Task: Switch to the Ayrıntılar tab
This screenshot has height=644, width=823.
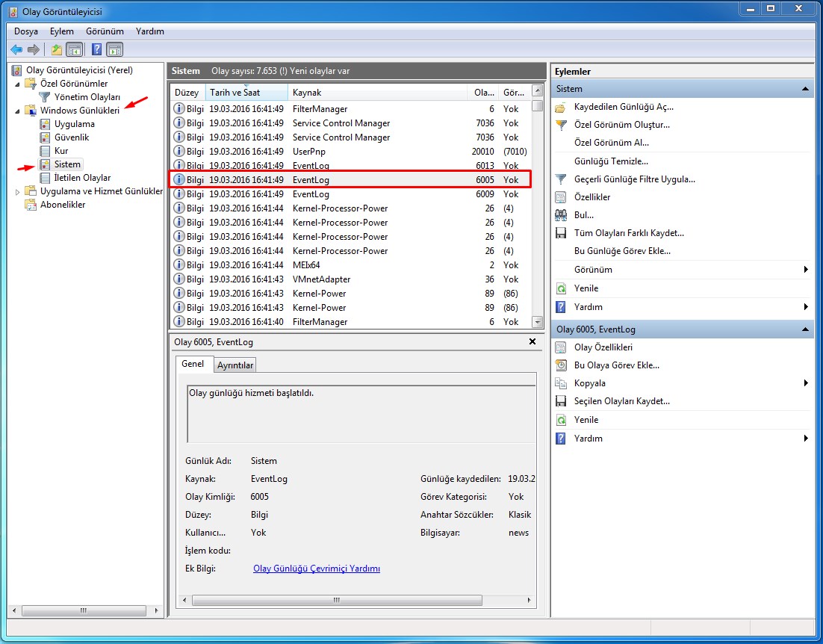Action: 235,365
